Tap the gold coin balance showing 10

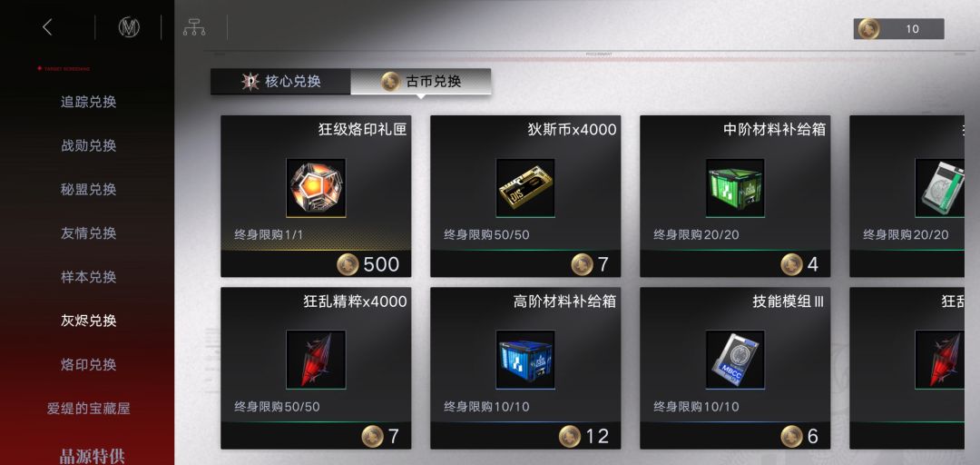click(898, 29)
